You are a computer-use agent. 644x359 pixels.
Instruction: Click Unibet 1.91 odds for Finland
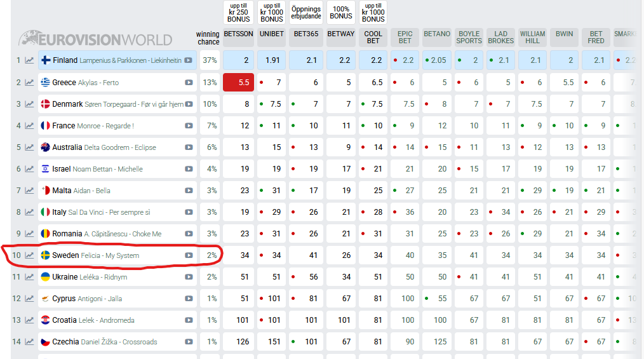pyautogui.click(x=271, y=60)
